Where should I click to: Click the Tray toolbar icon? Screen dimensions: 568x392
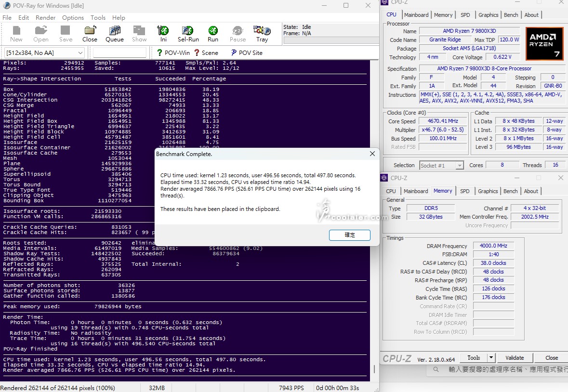262,34
